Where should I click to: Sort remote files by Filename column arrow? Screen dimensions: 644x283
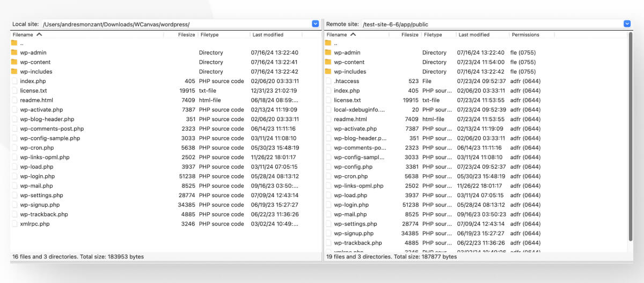point(353,35)
